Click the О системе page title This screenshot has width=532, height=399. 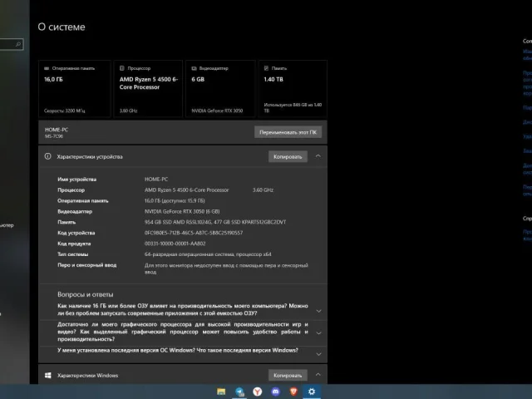tap(62, 27)
